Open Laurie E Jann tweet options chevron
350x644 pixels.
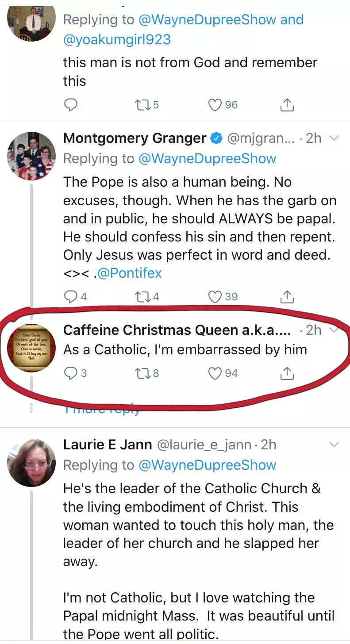(335, 444)
